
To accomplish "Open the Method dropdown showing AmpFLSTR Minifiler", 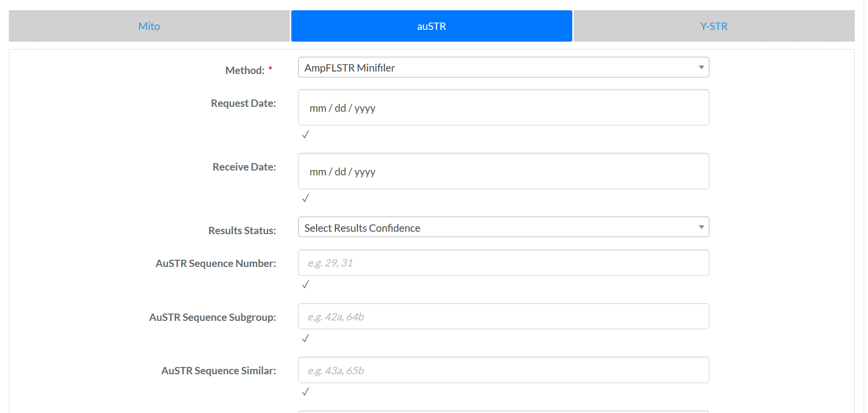I will pos(503,67).
